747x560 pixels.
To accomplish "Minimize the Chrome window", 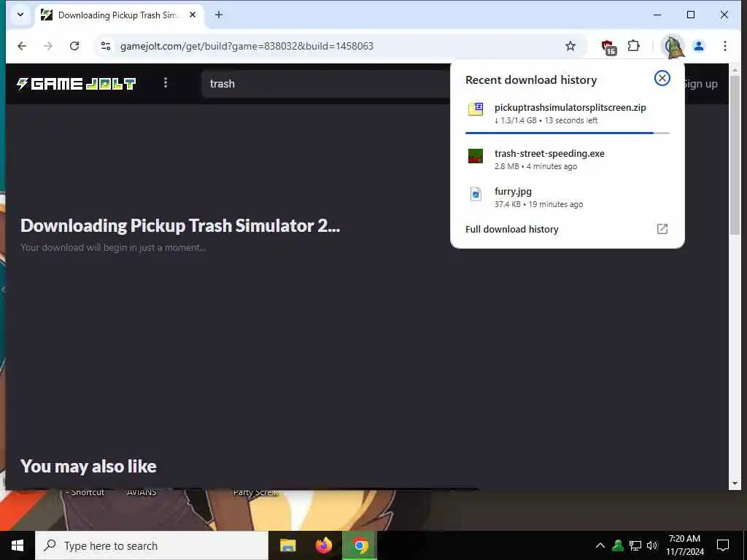I will (x=657, y=15).
